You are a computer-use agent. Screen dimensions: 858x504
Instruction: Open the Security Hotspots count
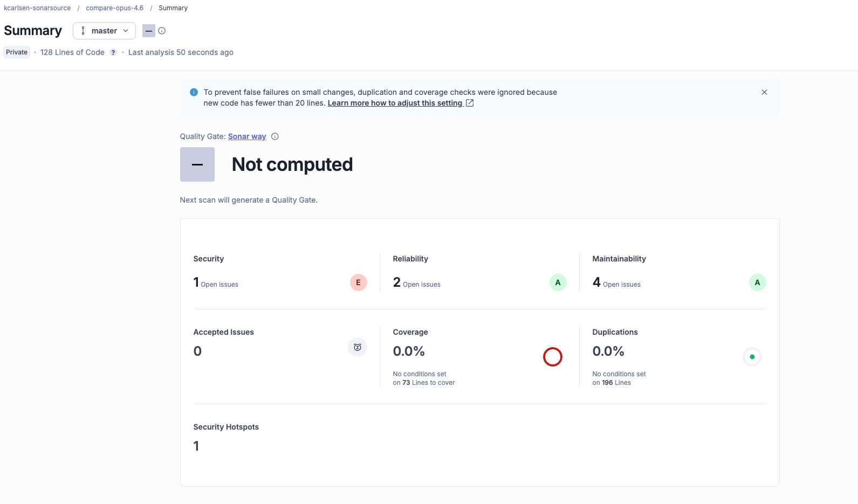tap(196, 446)
